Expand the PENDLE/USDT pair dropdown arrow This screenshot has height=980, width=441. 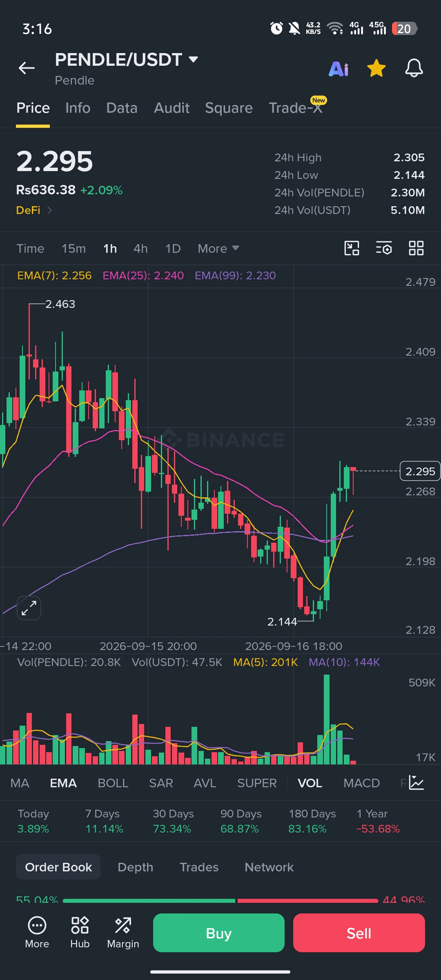pos(194,60)
